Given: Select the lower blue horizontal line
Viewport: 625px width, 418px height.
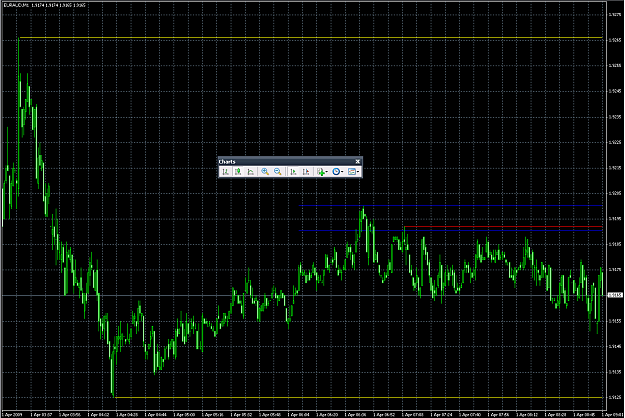Looking at the screenshot, I should [x=451, y=230].
